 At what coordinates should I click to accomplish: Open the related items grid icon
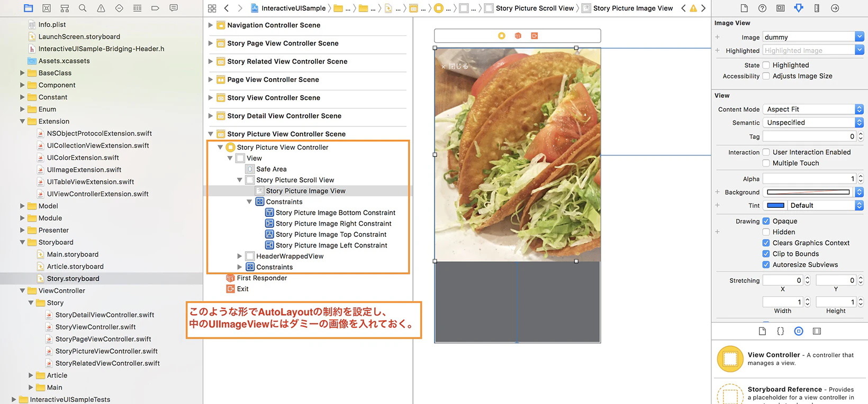(212, 8)
